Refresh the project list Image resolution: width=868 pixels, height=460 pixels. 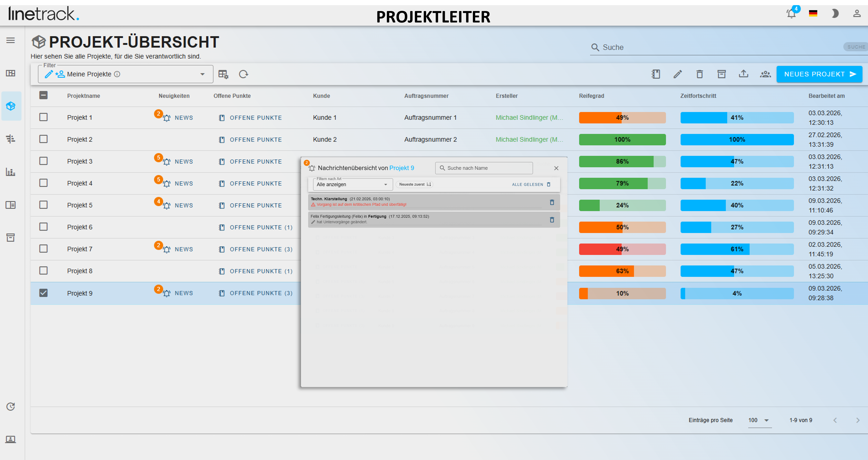(244, 74)
